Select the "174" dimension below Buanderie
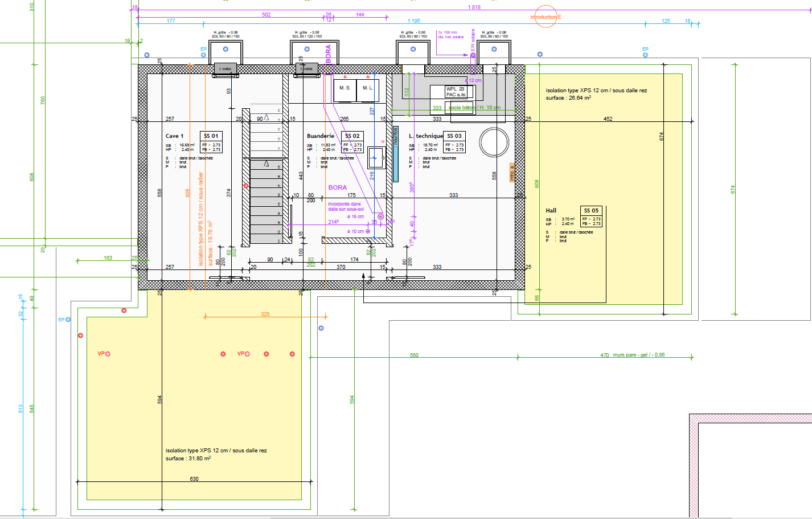 tap(354, 260)
